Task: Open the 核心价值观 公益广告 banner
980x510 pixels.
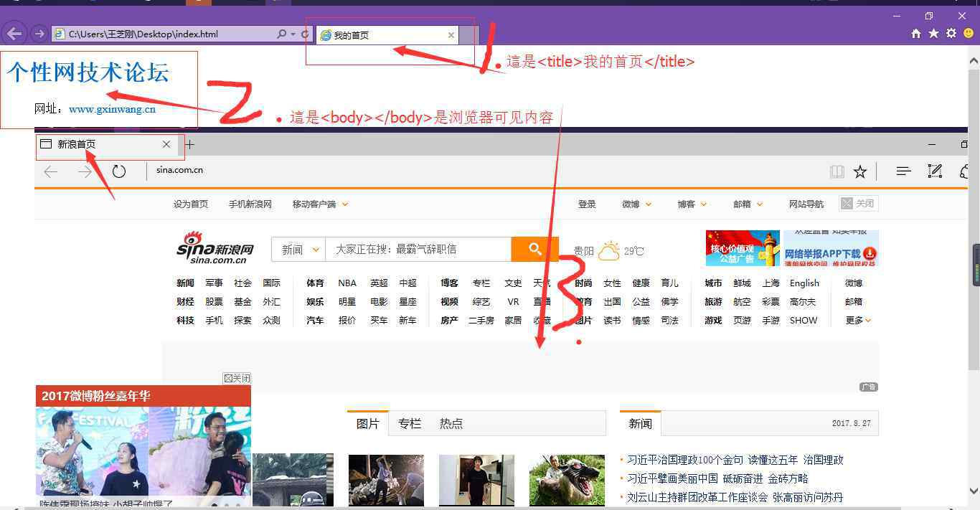Action: [x=743, y=248]
